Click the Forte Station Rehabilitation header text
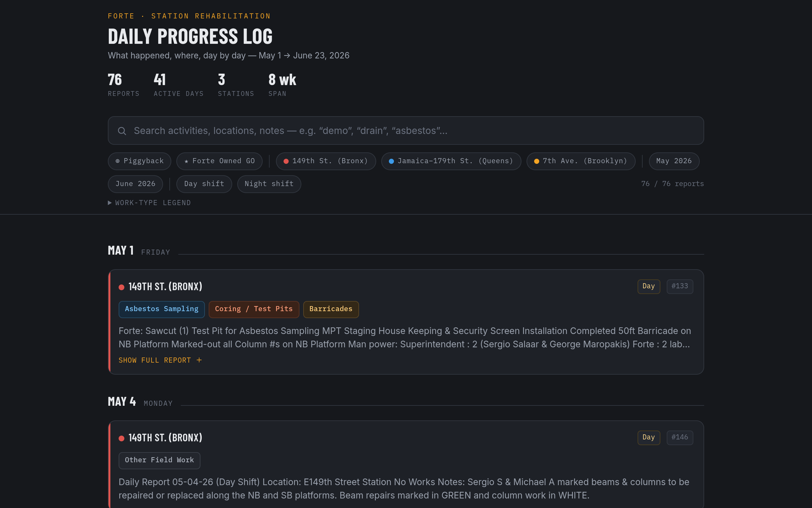This screenshot has width=812, height=508. tap(189, 16)
